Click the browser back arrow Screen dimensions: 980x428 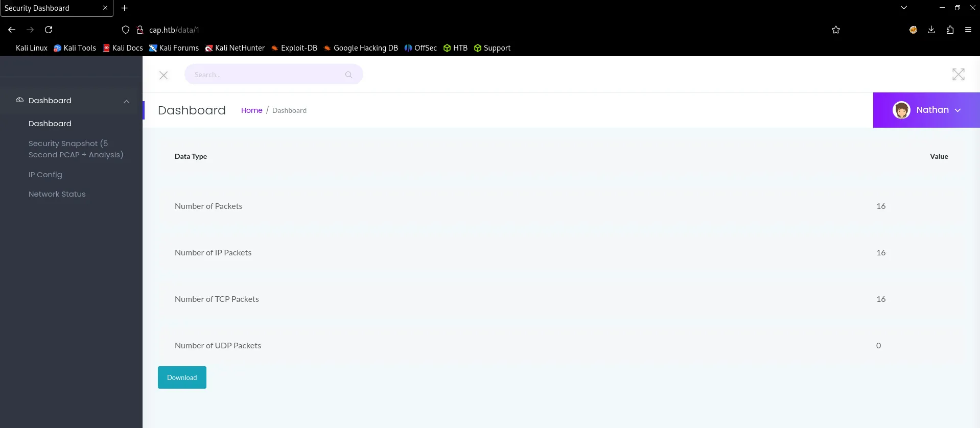click(12, 30)
